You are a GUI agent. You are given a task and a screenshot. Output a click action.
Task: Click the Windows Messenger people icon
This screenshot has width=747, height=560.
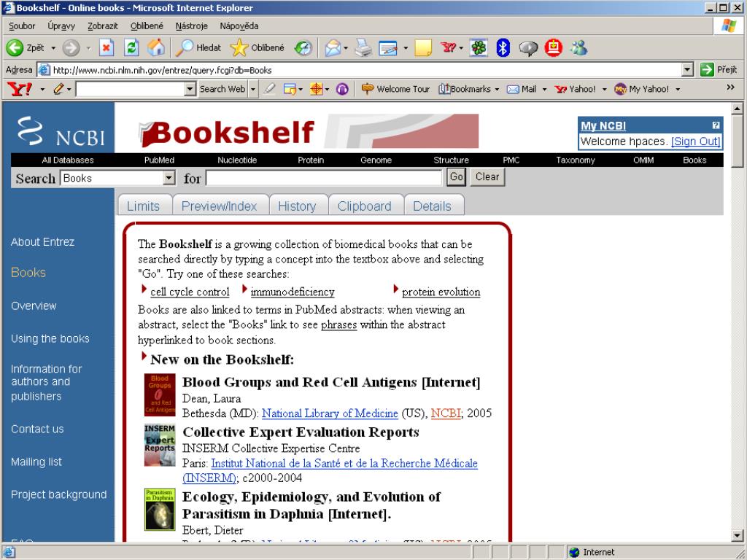tap(578, 47)
